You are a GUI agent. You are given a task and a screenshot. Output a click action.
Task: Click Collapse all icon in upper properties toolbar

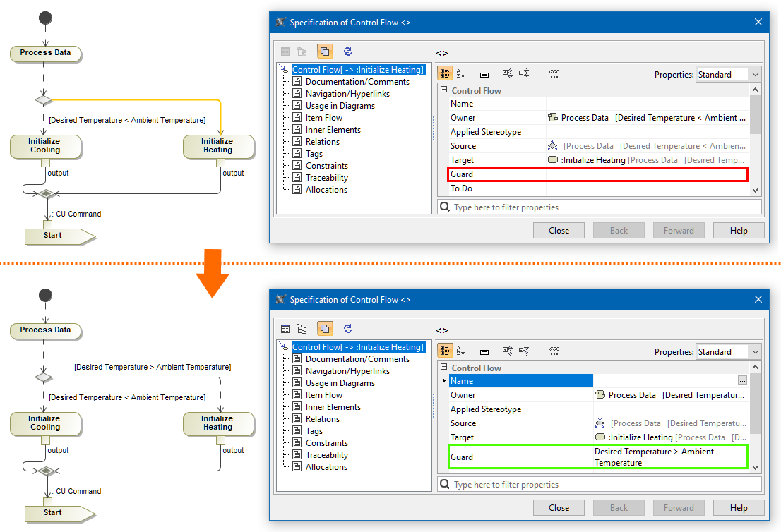524,73
